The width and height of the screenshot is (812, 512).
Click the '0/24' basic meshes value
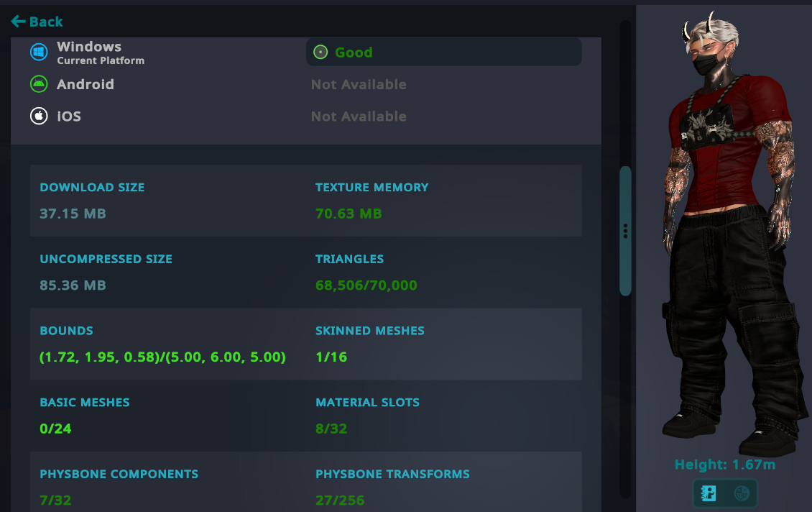pyautogui.click(x=55, y=429)
